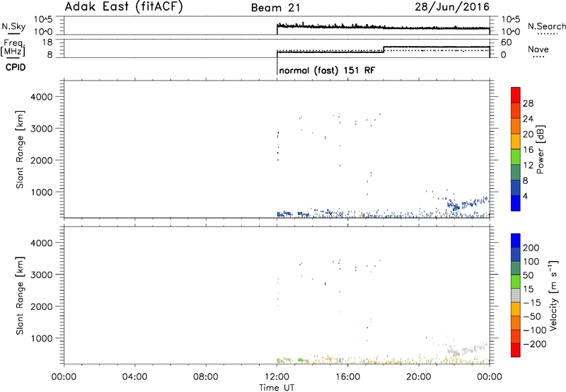
Task: Click '4000' tick label of power panel
Action: pyautogui.click(x=42, y=97)
